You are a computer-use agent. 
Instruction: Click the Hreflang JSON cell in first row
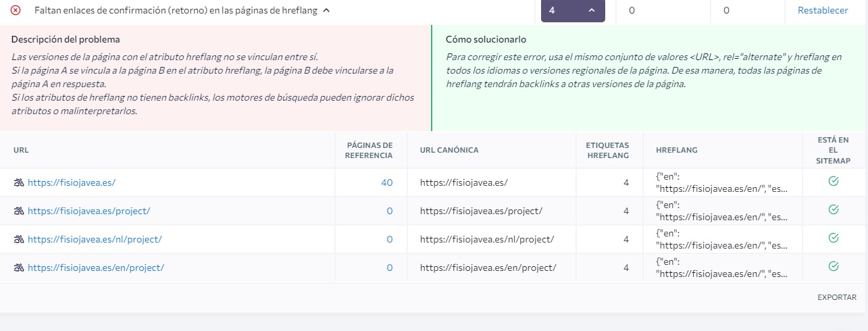tap(721, 182)
